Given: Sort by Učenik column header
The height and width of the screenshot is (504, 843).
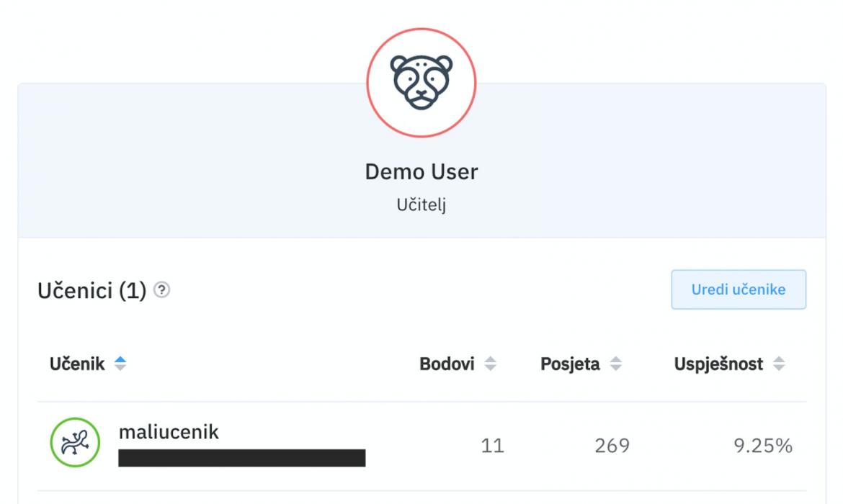Looking at the screenshot, I should click(77, 364).
